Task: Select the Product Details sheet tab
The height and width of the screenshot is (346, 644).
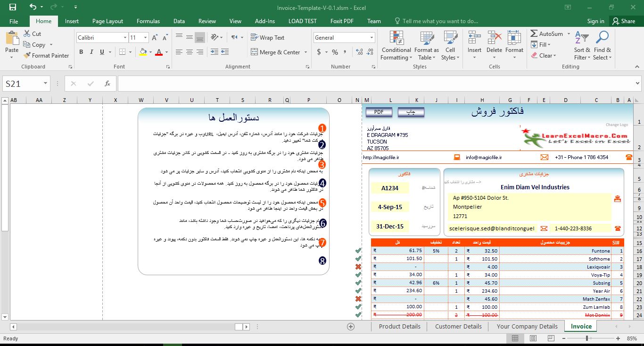Action: (399, 326)
